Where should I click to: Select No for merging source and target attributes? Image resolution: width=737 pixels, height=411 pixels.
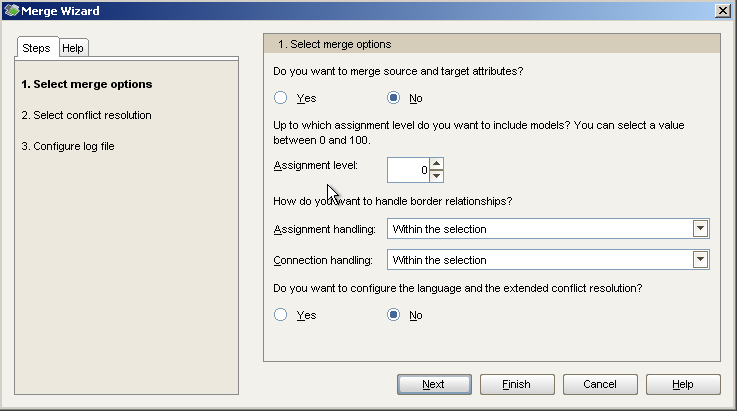[393, 98]
